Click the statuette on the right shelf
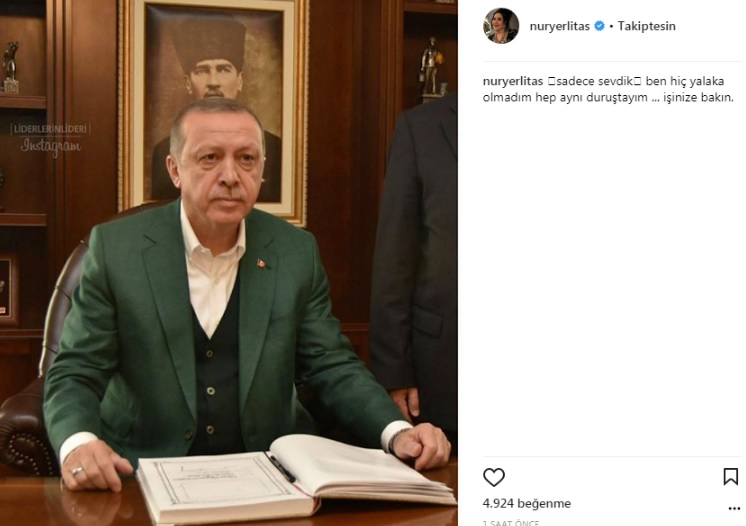Image resolution: width=746 pixels, height=526 pixels. click(x=431, y=68)
